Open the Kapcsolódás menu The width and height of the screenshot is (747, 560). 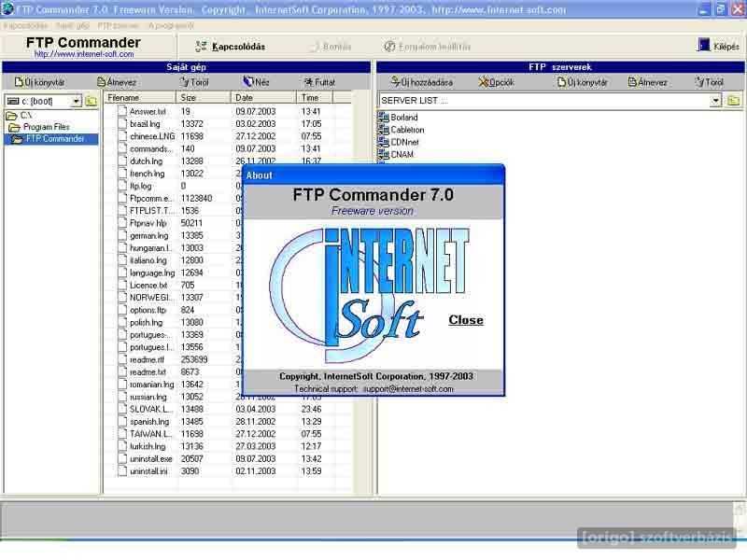pyautogui.click(x=25, y=25)
